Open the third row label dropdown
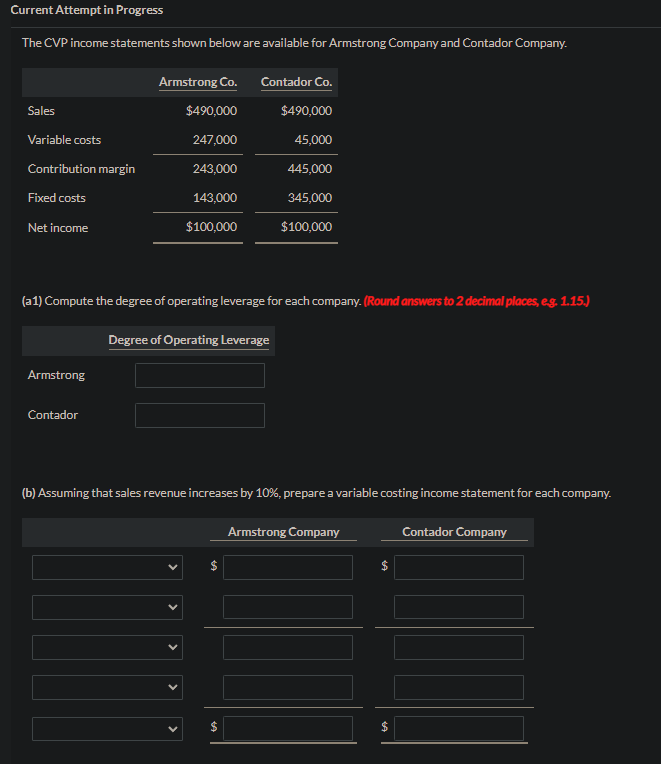The width and height of the screenshot is (661, 764). pos(107,647)
